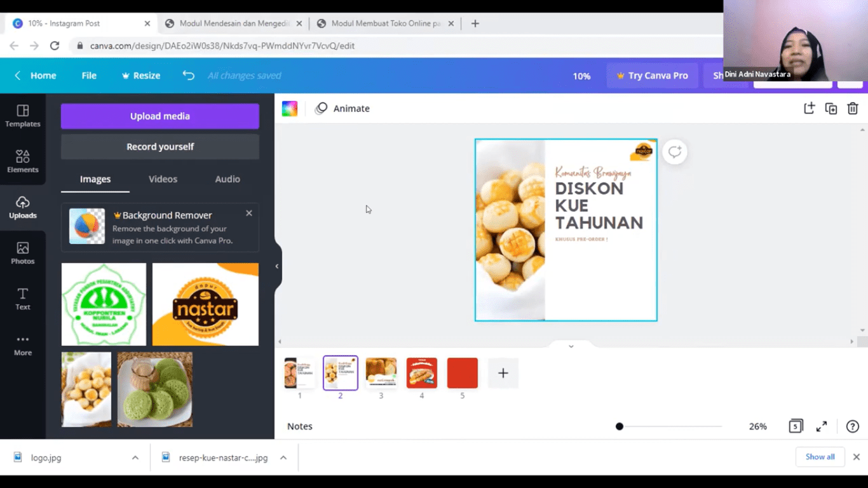Switch to the Videos tab
This screenshot has height=488, width=868.
[x=163, y=179]
